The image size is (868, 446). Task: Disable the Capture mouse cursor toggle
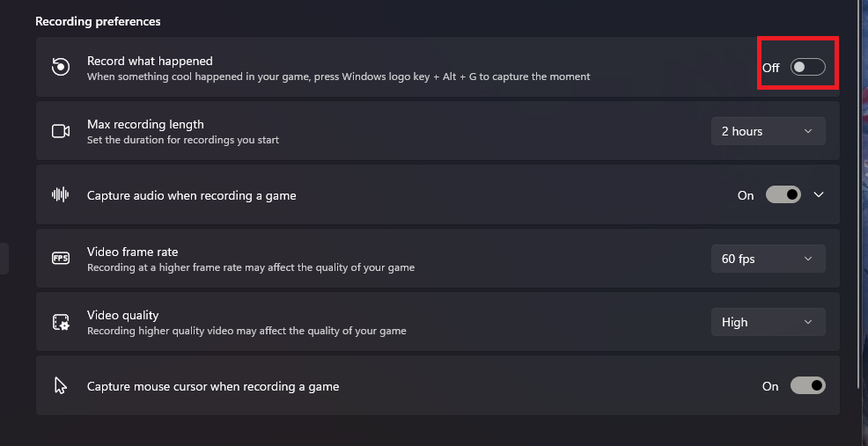(807, 386)
